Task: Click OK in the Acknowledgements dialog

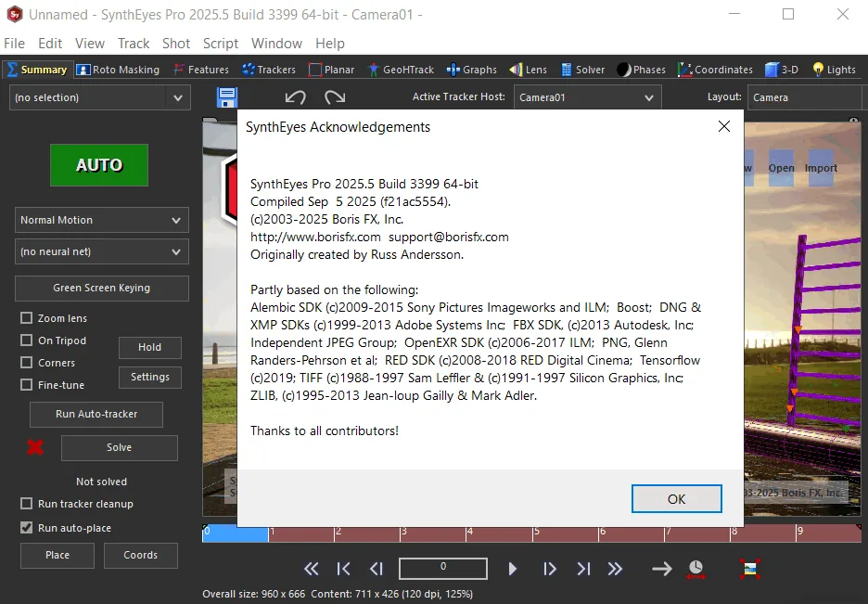Action: pyautogui.click(x=676, y=499)
